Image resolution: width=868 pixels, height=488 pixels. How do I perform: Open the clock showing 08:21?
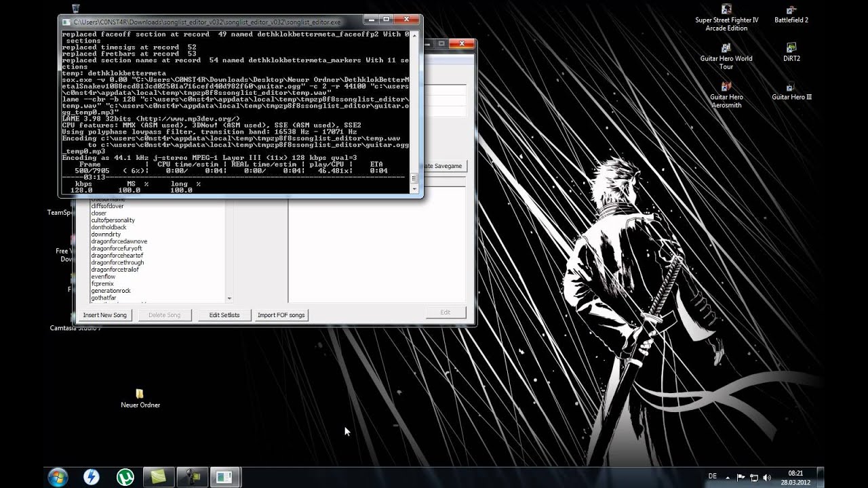(795, 477)
